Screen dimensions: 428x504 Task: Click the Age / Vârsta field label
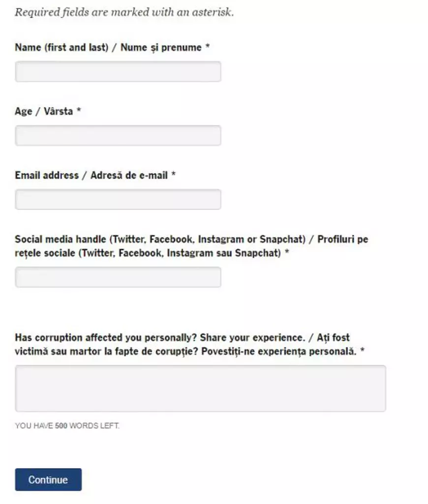(43, 111)
